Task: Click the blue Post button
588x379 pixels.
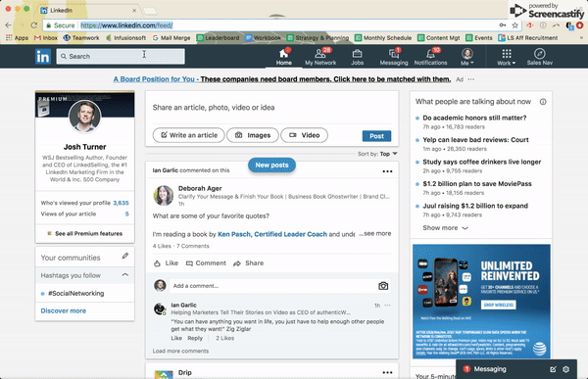Action: [376, 136]
